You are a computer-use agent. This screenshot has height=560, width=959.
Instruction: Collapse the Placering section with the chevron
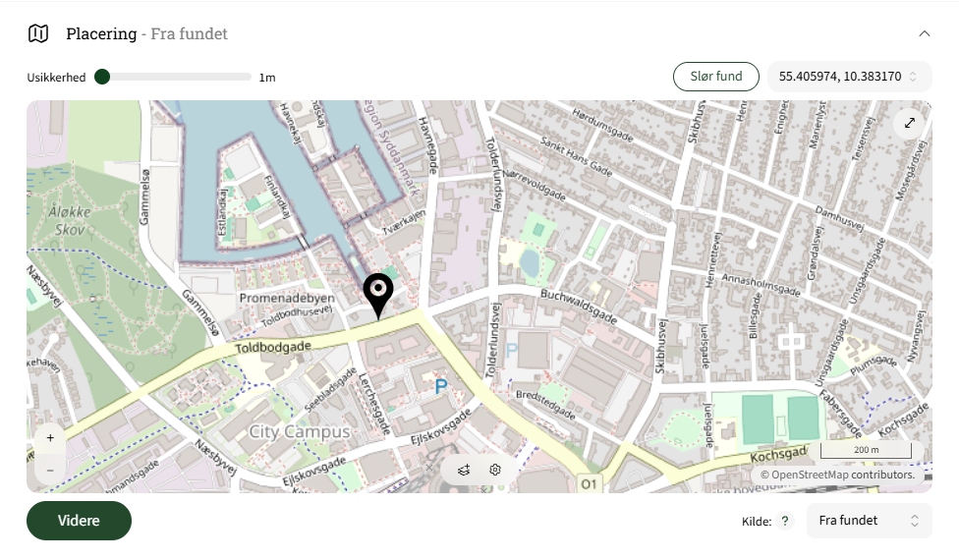point(925,33)
